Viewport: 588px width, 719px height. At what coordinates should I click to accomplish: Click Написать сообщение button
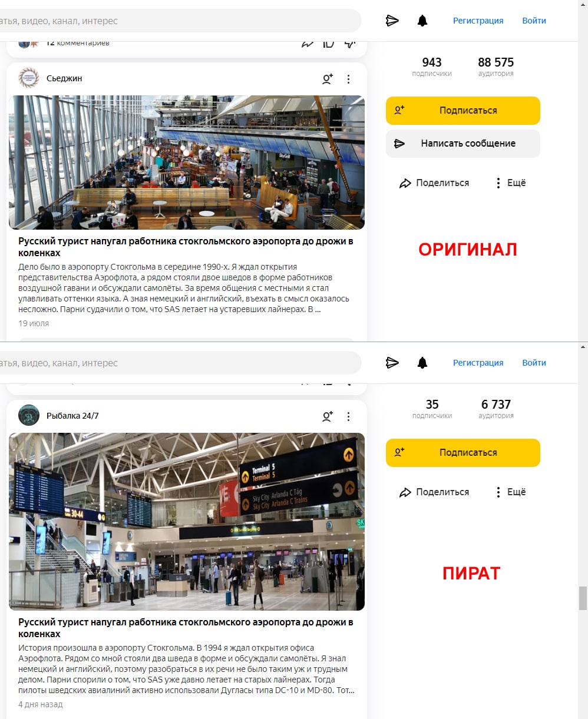[x=463, y=144]
